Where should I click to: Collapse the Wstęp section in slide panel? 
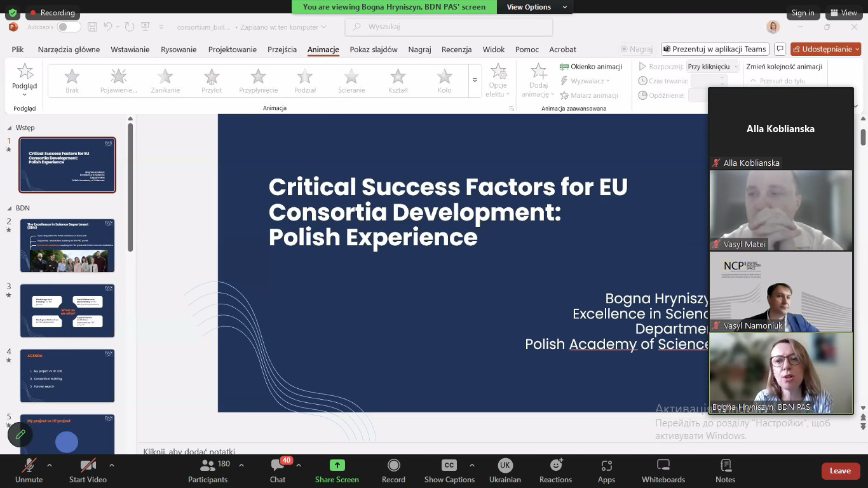click(10, 128)
